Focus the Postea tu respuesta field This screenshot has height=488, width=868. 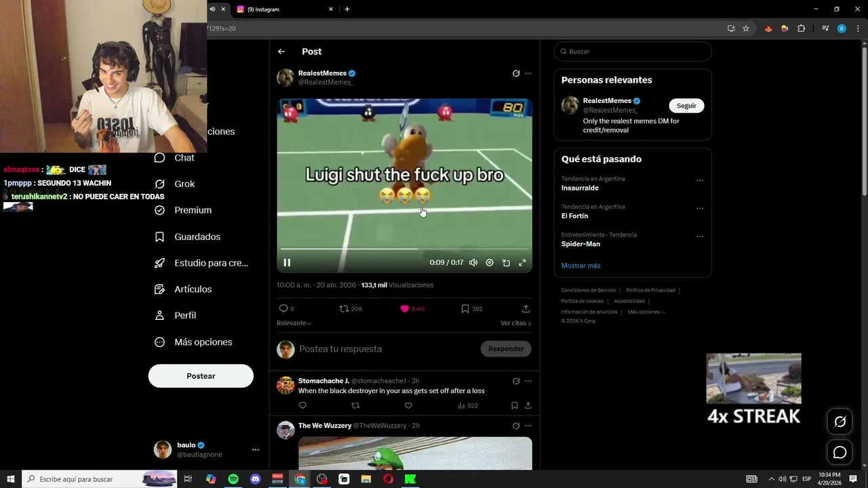387,349
